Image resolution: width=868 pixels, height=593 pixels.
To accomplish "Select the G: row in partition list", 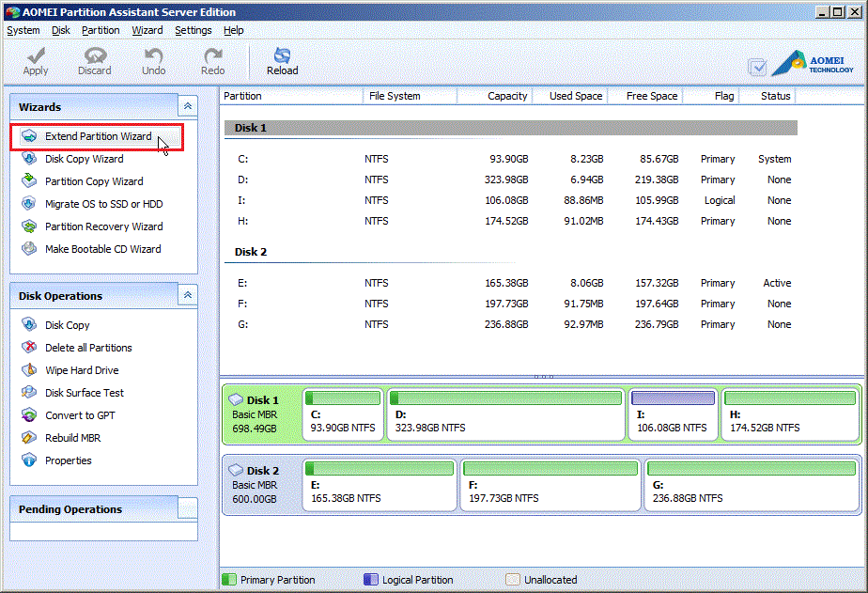I will pyautogui.click(x=510, y=324).
